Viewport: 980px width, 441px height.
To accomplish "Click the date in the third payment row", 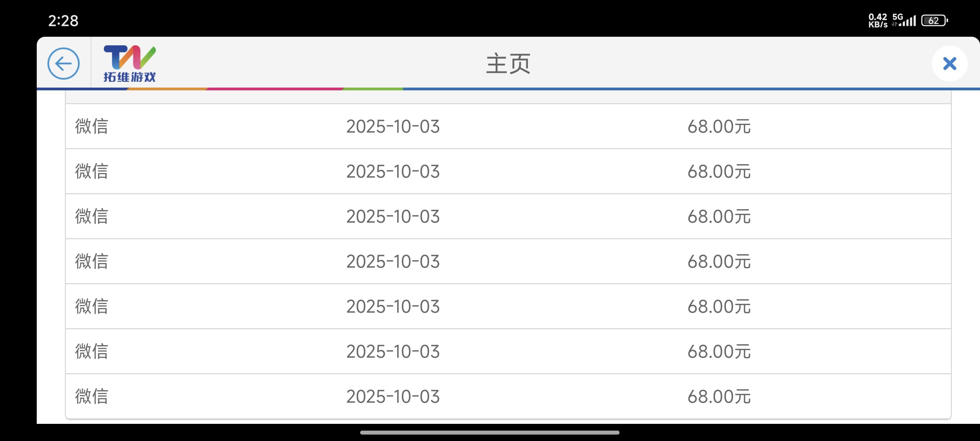I will tap(393, 217).
